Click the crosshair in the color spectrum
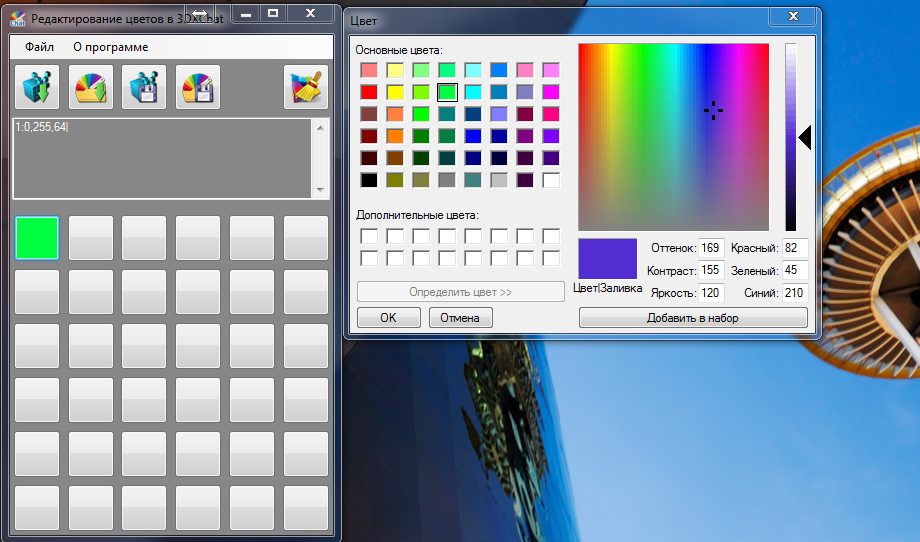Screen dimensions: 920x542 point(713,110)
